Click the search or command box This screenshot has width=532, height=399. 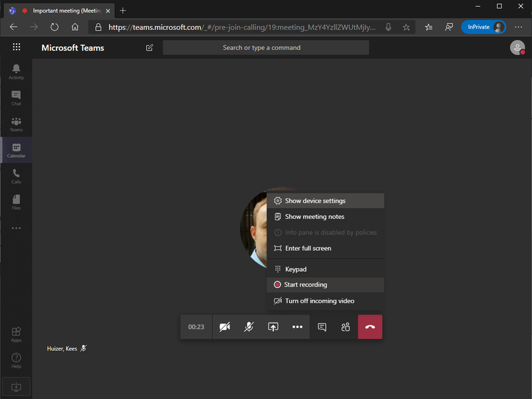(x=265, y=47)
